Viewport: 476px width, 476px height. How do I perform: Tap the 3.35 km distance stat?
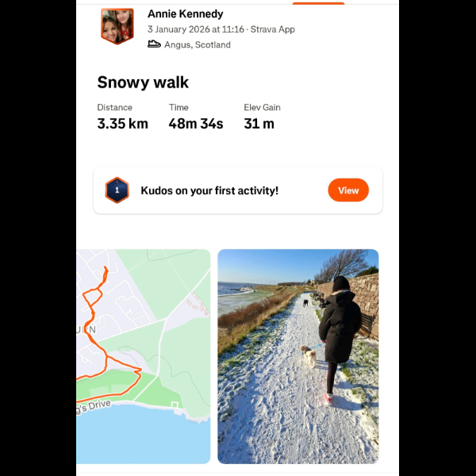[x=123, y=124]
